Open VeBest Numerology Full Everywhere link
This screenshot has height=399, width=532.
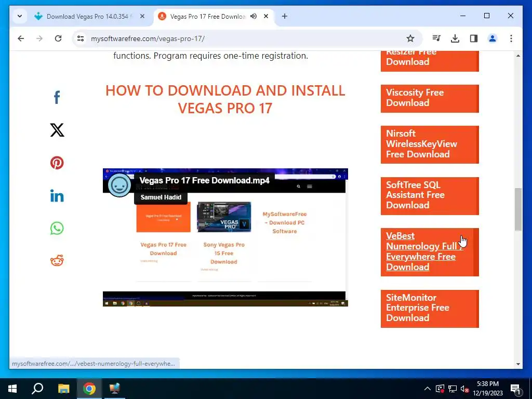[430, 252]
